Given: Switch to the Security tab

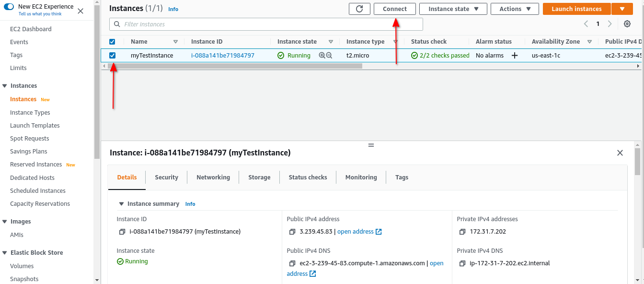Looking at the screenshot, I should click(166, 177).
